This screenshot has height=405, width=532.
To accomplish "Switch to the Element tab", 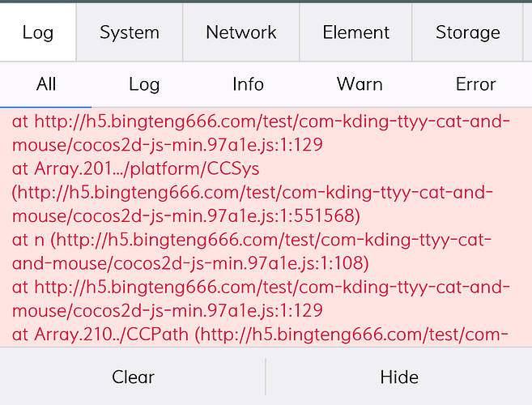I will pyautogui.click(x=356, y=33).
